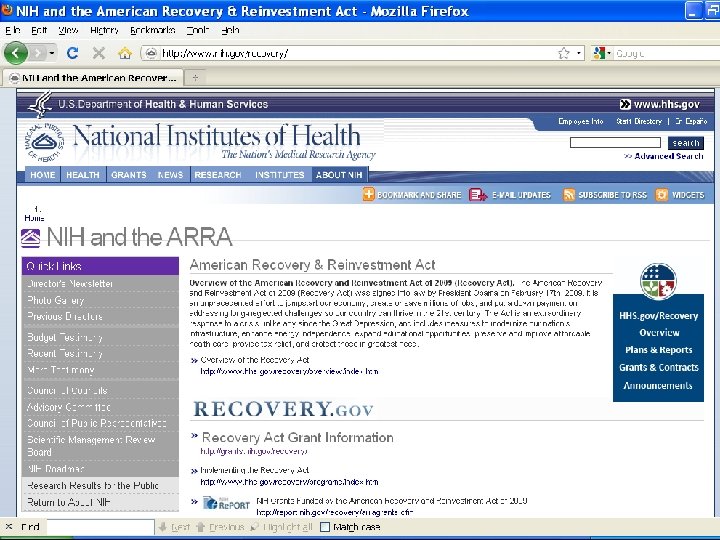
Task: Click the E-mail Updates envelope icon
Action: pos(478,195)
